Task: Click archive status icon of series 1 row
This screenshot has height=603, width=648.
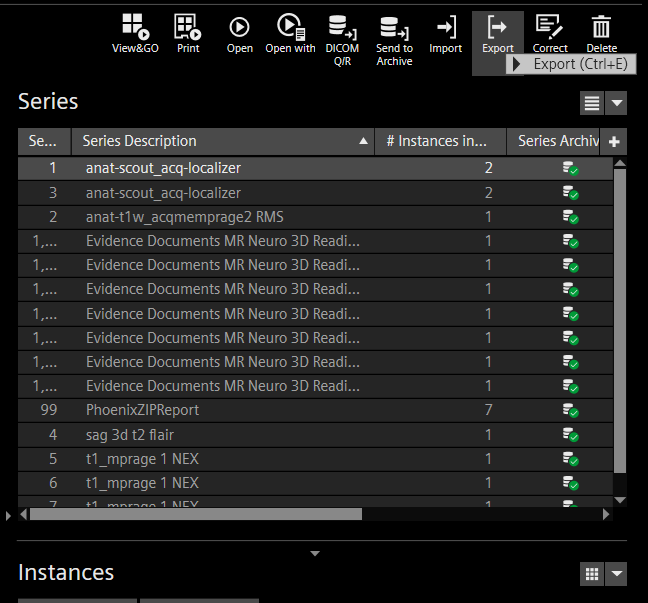Action: [x=570, y=169]
